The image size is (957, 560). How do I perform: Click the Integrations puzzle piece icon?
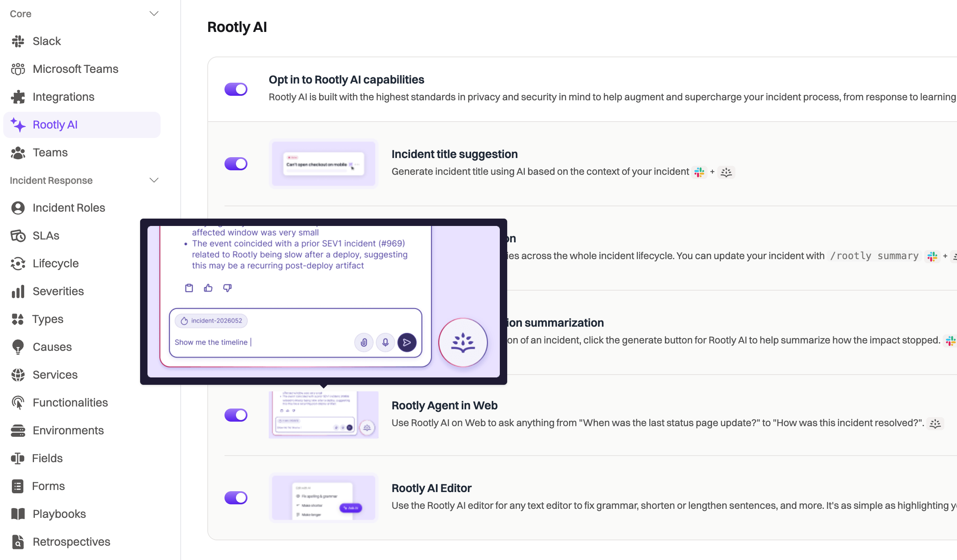coord(18,97)
